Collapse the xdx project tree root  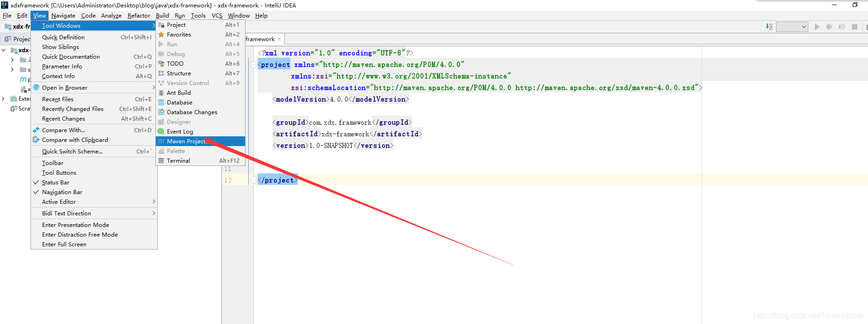coord(4,50)
